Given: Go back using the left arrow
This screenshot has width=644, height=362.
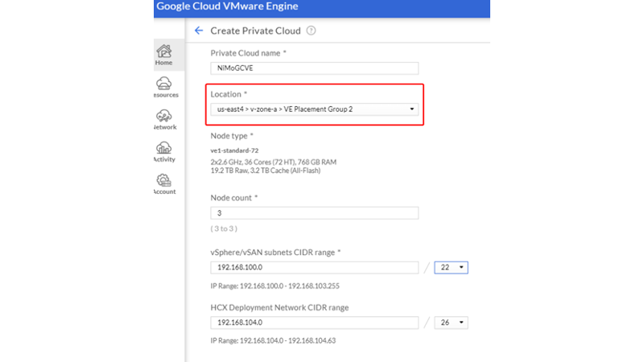Looking at the screenshot, I should click(199, 31).
